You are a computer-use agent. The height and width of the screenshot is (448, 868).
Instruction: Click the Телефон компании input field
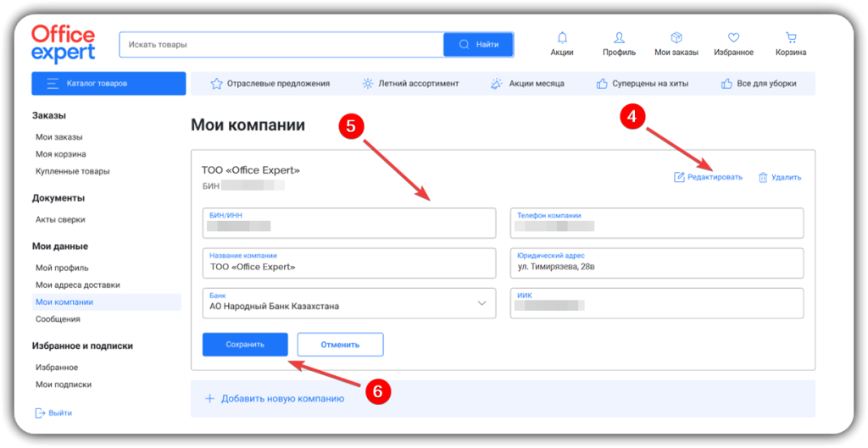click(x=657, y=223)
